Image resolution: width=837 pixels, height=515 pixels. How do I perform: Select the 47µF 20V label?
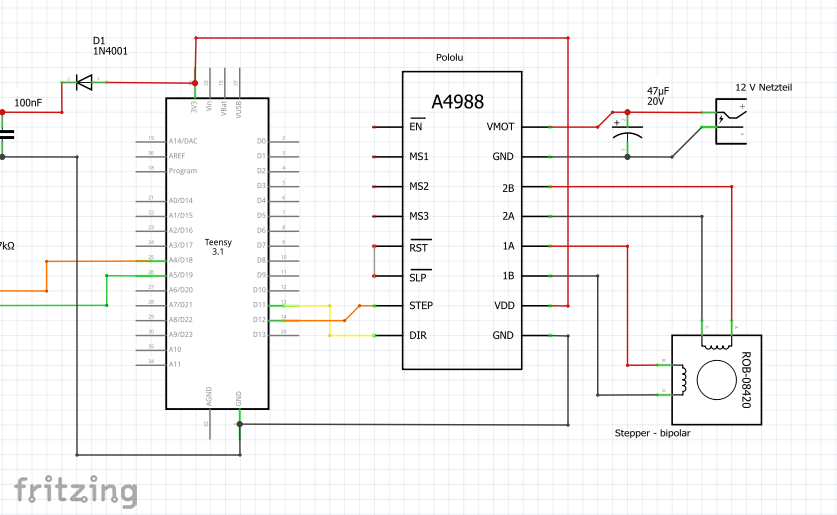pos(658,96)
